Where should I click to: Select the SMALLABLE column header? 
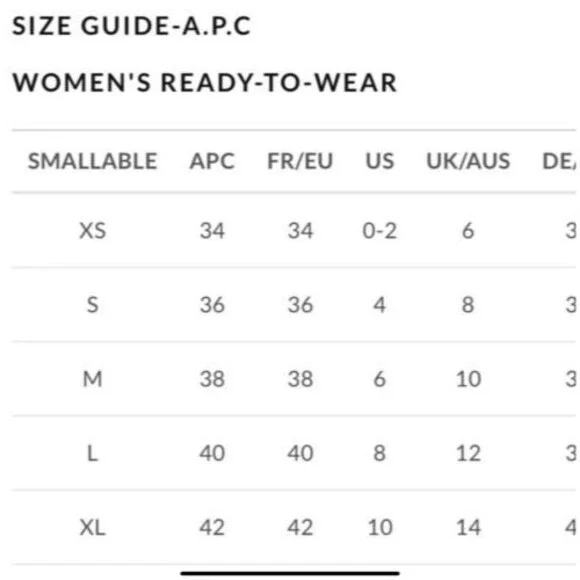[93, 161]
